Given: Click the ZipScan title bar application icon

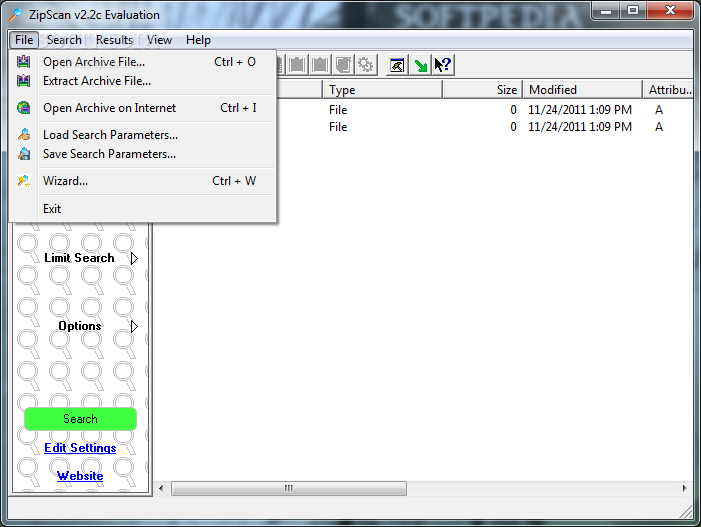Looking at the screenshot, I should click(16, 14).
